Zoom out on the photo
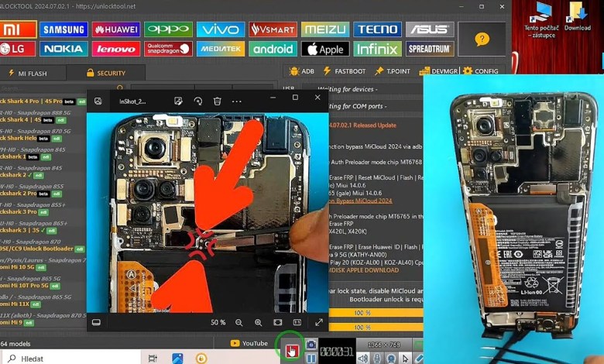 point(239,322)
